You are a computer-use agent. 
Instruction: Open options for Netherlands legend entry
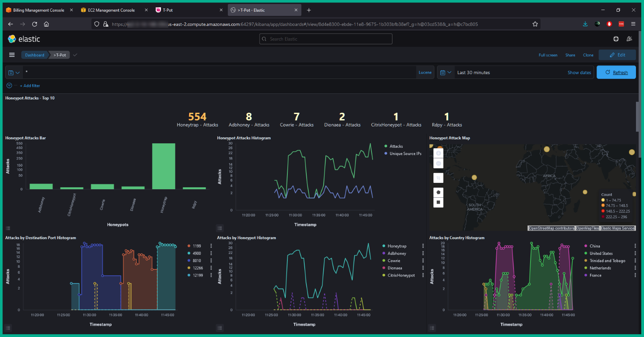coord(635,268)
